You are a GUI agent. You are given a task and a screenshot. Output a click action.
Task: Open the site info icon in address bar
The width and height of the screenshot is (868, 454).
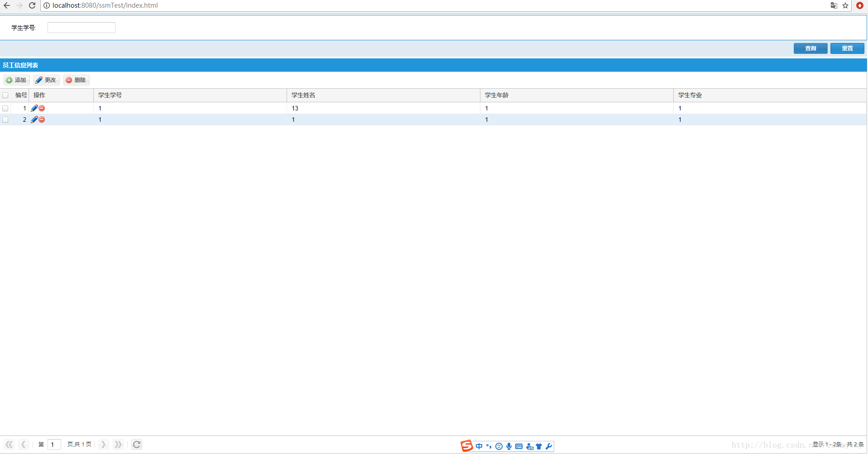[x=47, y=5]
